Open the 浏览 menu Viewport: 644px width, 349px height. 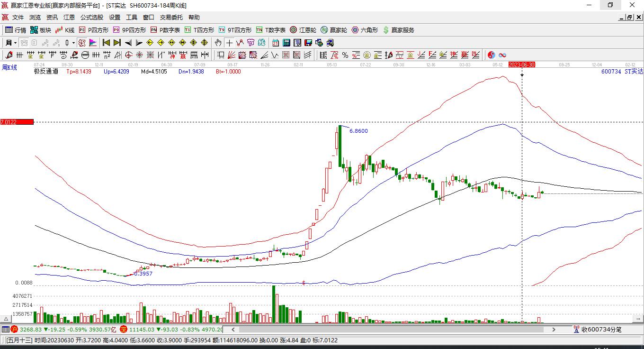[35, 18]
